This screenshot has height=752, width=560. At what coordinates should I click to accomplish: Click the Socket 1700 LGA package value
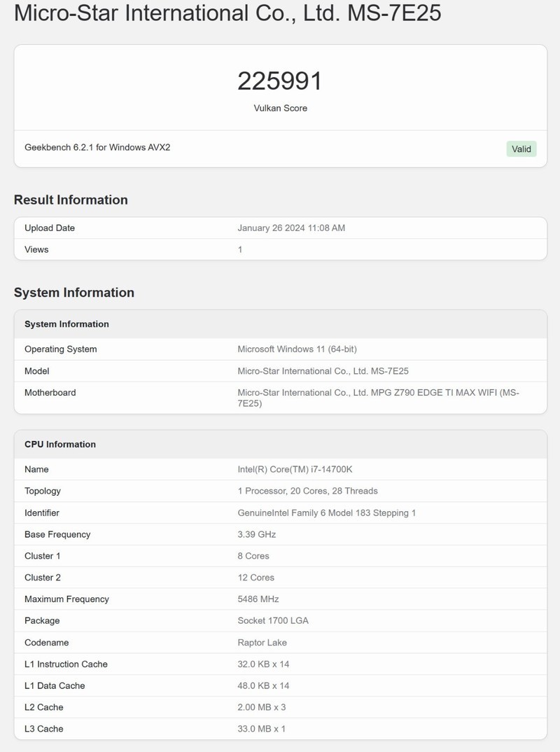point(273,620)
